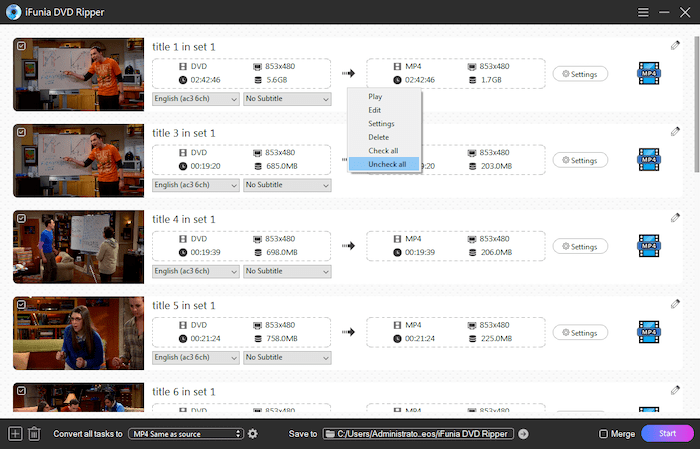Screen dimensions: 700x449
Task: Open the No Subtitle dropdown for title 4
Action: 286,271
